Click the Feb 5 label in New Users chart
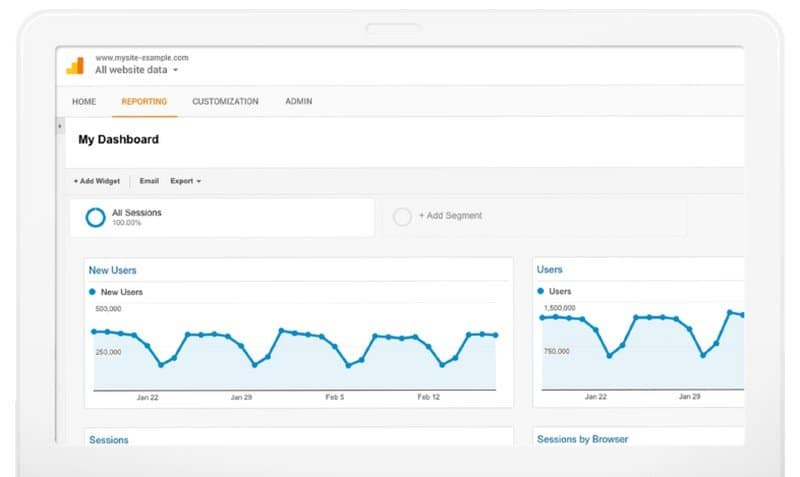Viewport: 800px width, 477px height. click(x=335, y=397)
